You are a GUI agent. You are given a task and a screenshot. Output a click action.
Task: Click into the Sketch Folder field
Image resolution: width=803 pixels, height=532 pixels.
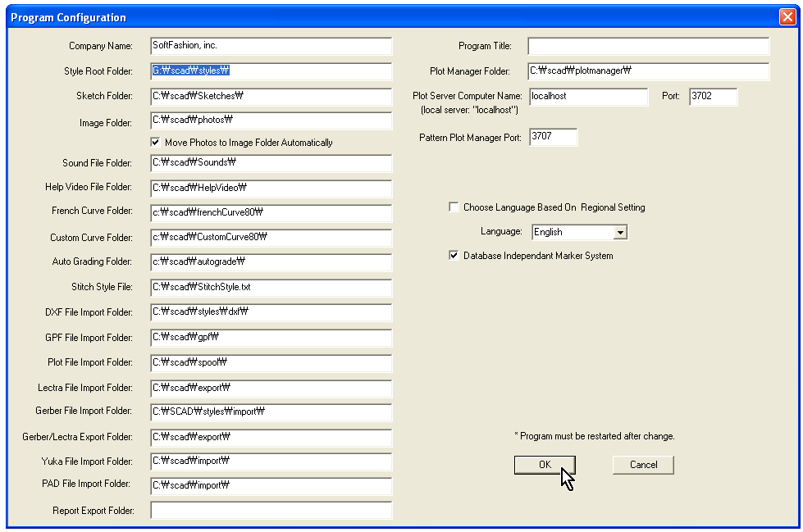click(271, 96)
